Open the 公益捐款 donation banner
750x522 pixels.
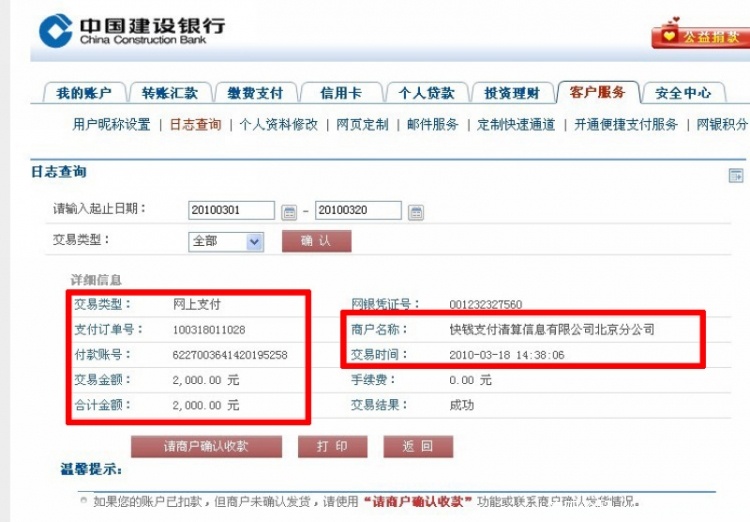pyautogui.click(x=701, y=34)
